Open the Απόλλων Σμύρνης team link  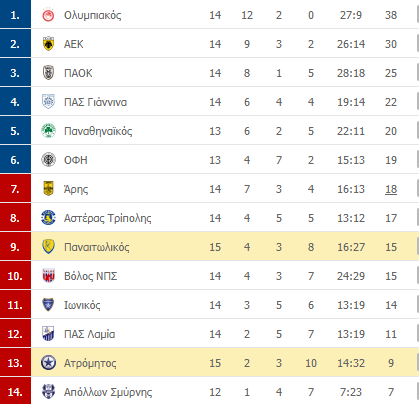click(x=108, y=392)
